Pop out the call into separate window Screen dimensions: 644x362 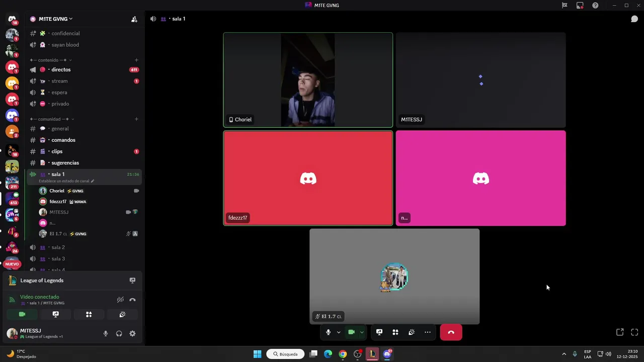pos(620,332)
